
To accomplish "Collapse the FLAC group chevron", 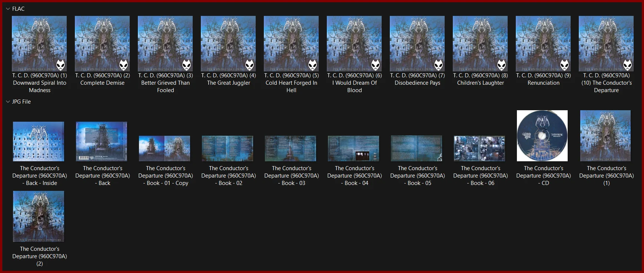I will [8, 9].
